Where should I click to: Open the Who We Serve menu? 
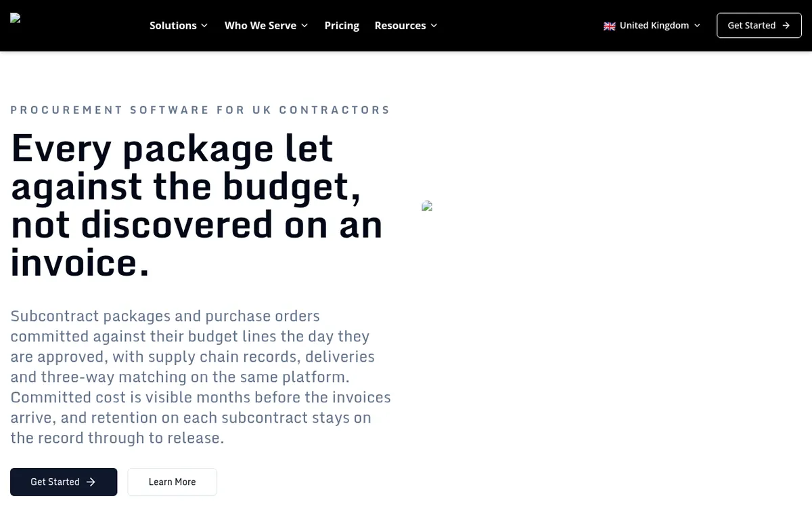266,25
